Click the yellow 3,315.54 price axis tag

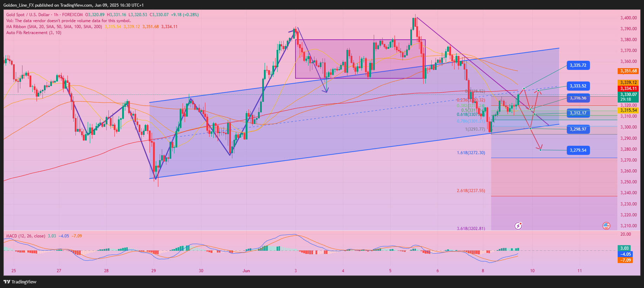tap(628, 110)
